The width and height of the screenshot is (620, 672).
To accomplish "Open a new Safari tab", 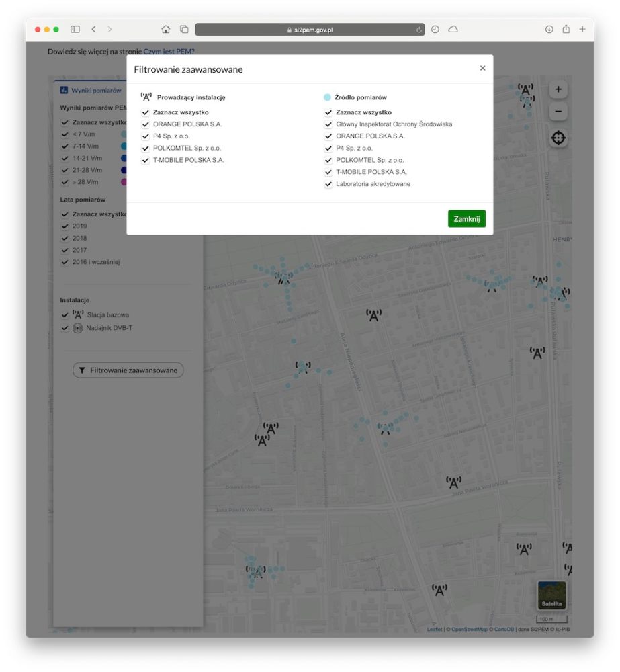I will pos(582,29).
